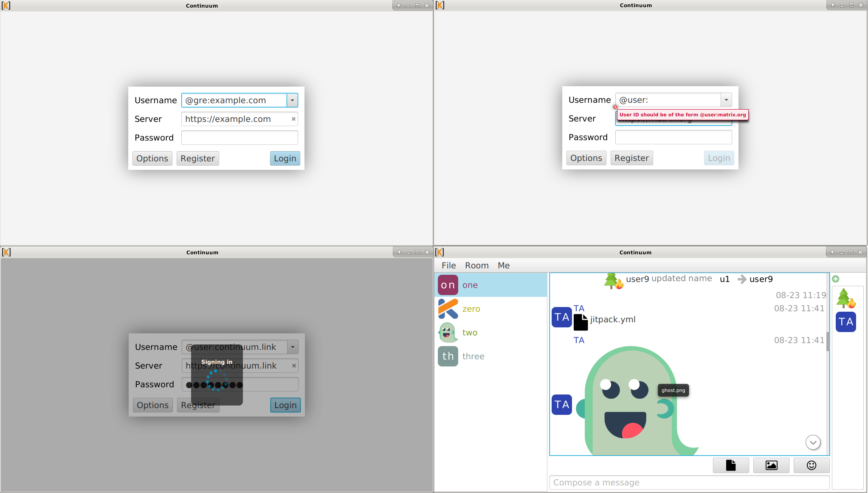868x493 pixels.
Task: Click the send image icon button
Action: coord(771,465)
